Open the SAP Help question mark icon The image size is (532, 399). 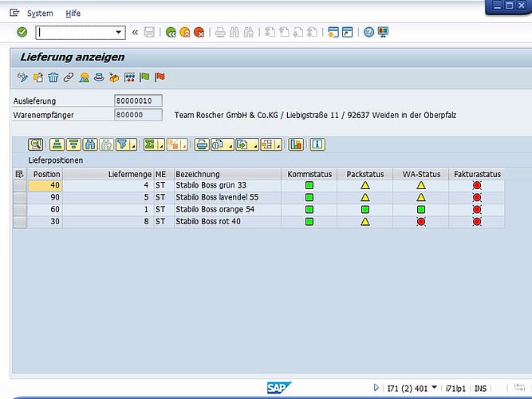[x=368, y=32]
